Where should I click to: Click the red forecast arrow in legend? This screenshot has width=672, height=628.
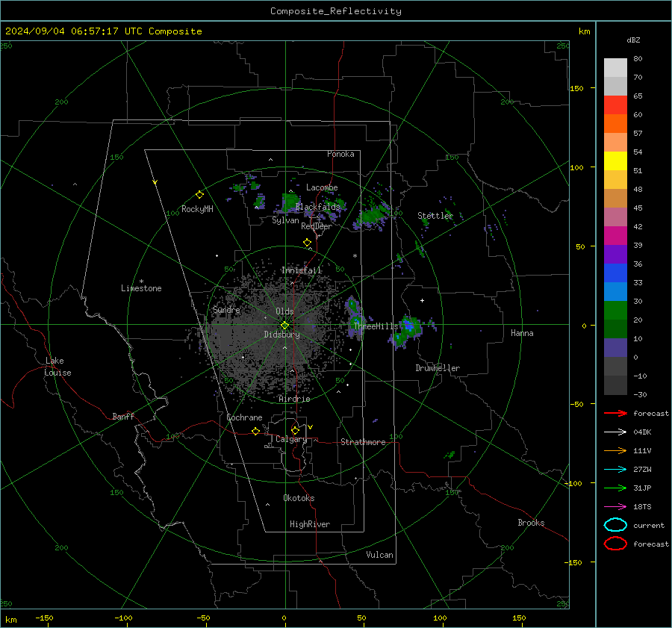point(615,413)
